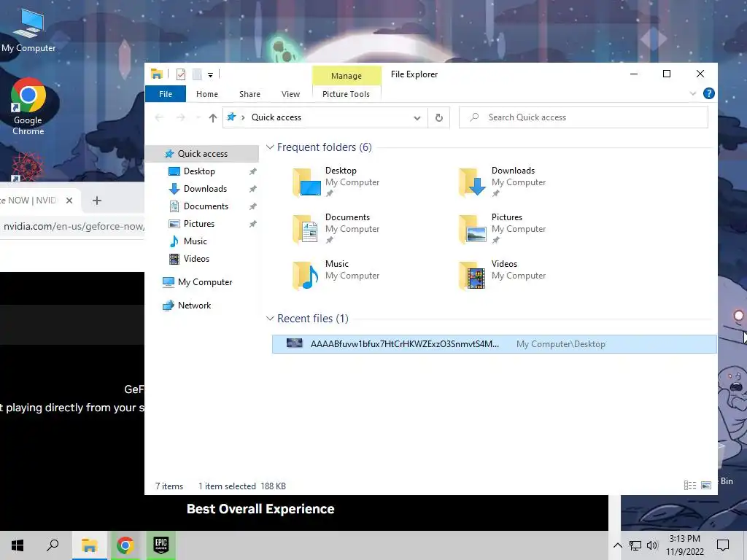Select recent file AAAABfuvw1bfux7HtCrHKWZ...
This screenshot has width=747, height=560.
(x=494, y=344)
